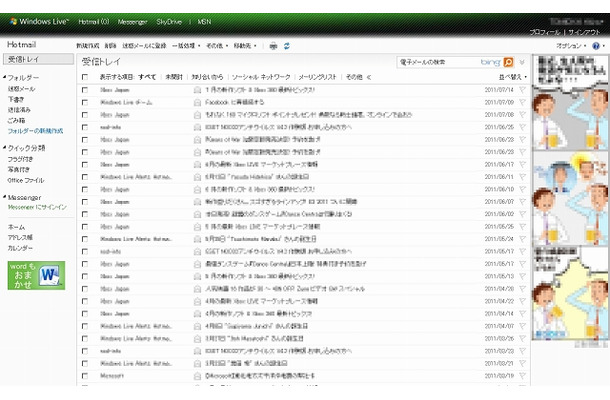This screenshot has height=400, width=610.
Task: Flag the message dated 2011/04/22
Action: pos(522,301)
